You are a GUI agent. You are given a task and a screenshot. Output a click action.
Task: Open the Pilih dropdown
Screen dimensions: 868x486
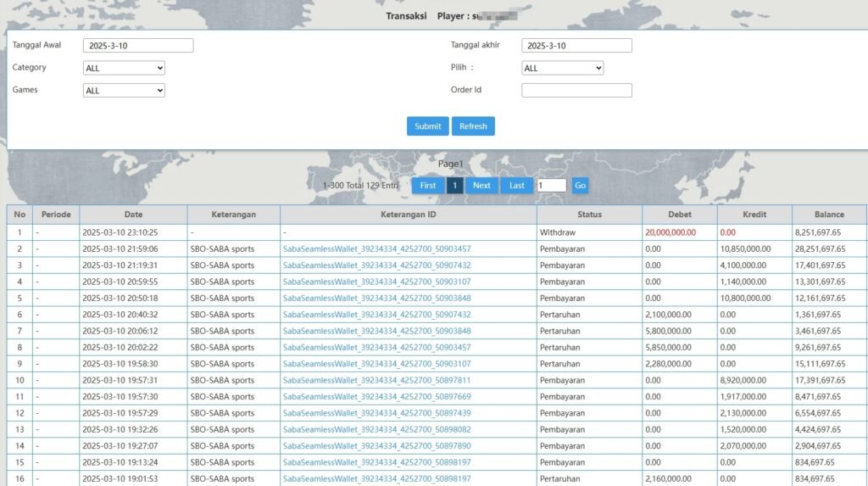pos(562,68)
